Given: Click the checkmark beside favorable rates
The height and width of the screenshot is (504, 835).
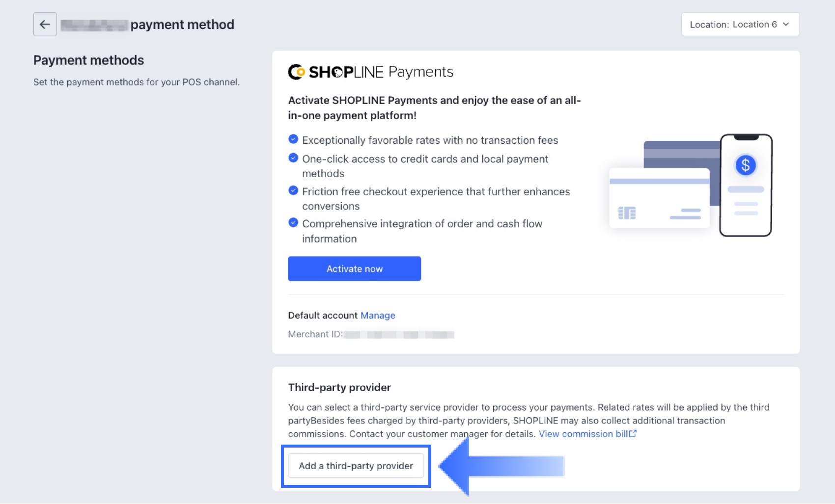Looking at the screenshot, I should pyautogui.click(x=293, y=139).
